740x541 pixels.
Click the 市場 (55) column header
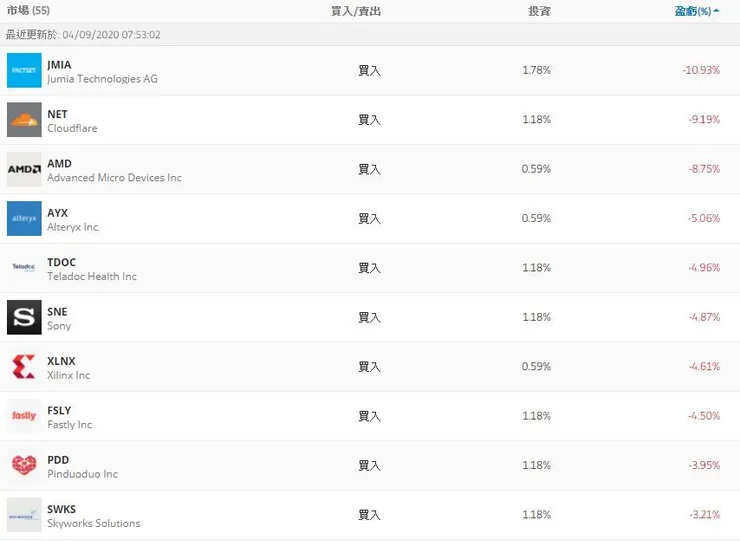point(28,11)
